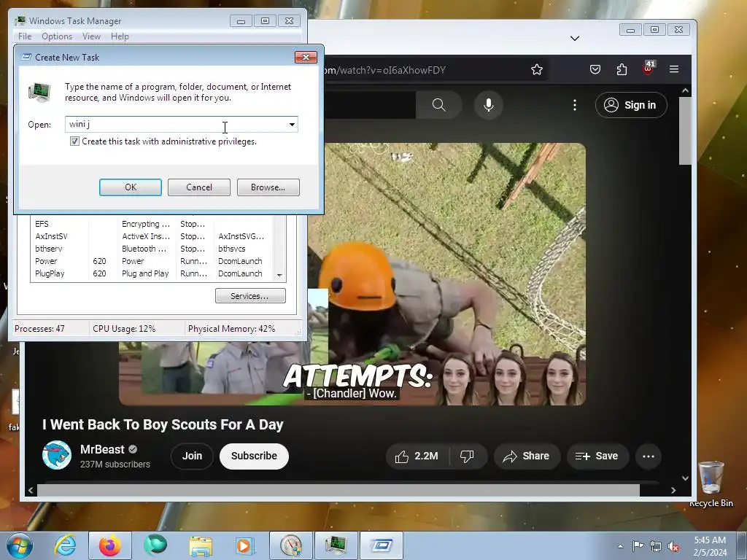Open the Action Center flag icon
The image size is (747, 560).
(638, 546)
